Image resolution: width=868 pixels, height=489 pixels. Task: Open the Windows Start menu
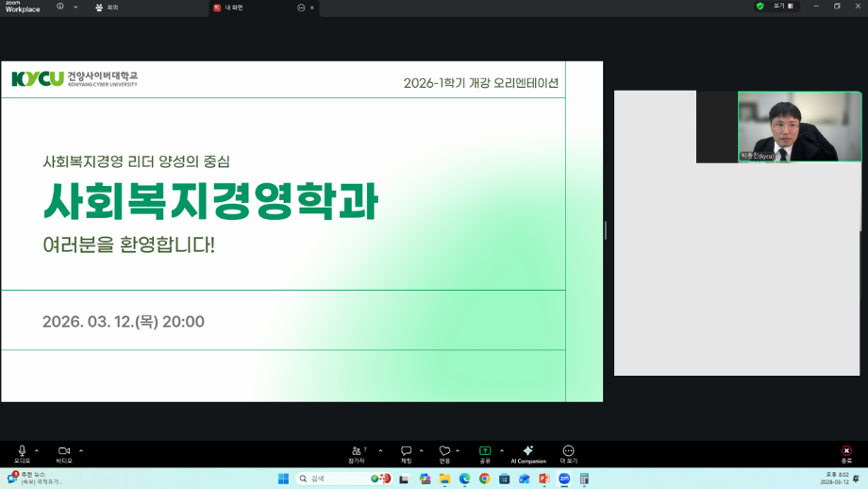[x=283, y=479]
